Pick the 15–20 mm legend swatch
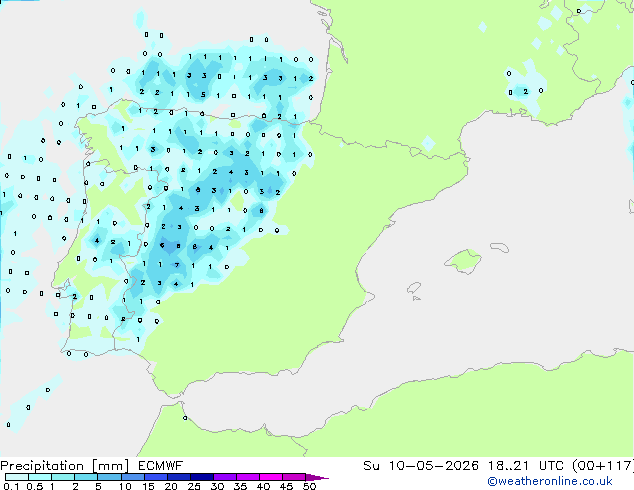This screenshot has height=490, width=634. tap(155, 477)
